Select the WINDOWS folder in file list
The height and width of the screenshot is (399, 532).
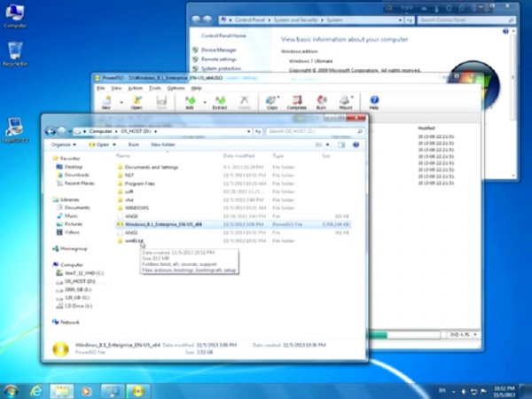pyautogui.click(x=137, y=208)
